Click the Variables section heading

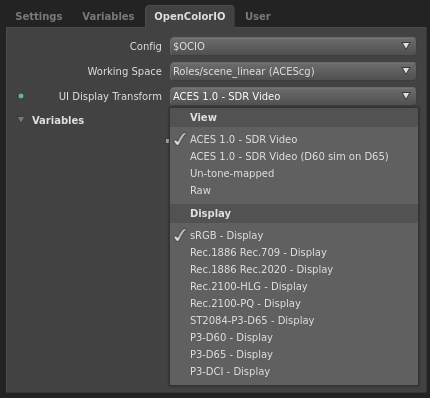point(58,120)
